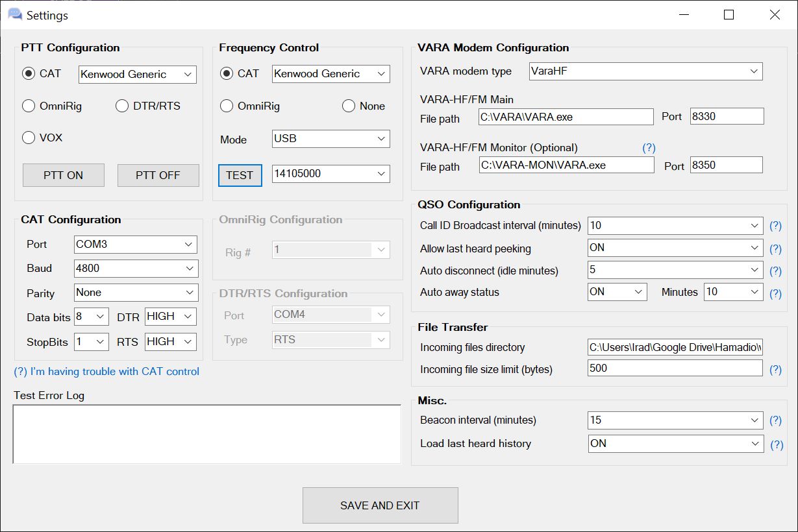This screenshot has width=798, height=532.
Task: Click the PTT ON button
Action: coord(64,175)
